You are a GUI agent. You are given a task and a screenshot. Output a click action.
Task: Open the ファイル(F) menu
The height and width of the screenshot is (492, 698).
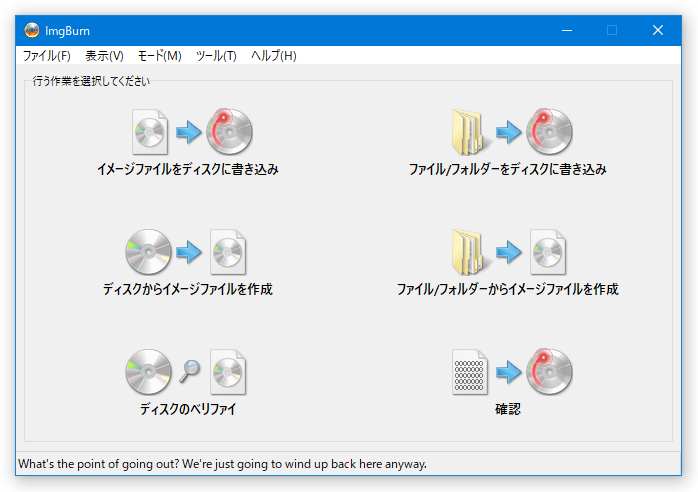coord(46,56)
